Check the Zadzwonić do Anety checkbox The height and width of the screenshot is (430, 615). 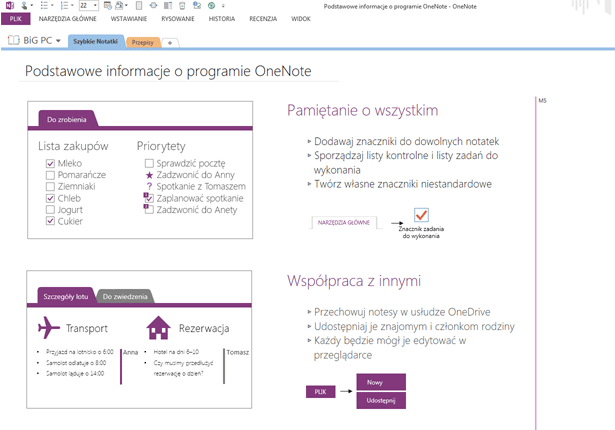[x=149, y=209]
